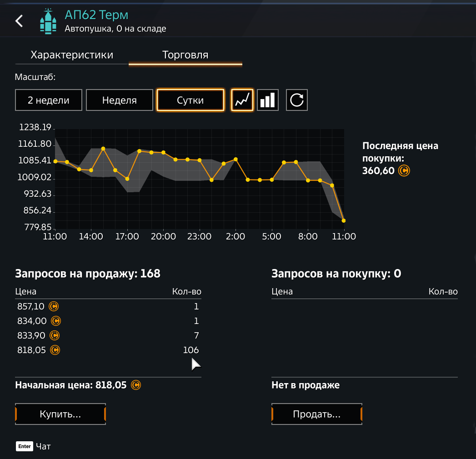Click the Последняя цена покупки label
The width and height of the screenshot is (476, 459).
tap(400, 152)
